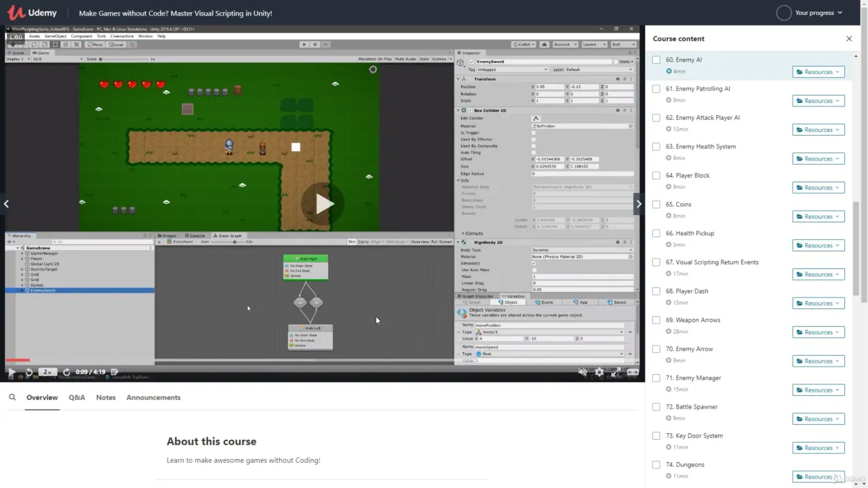Click the Course content heading text

678,39
